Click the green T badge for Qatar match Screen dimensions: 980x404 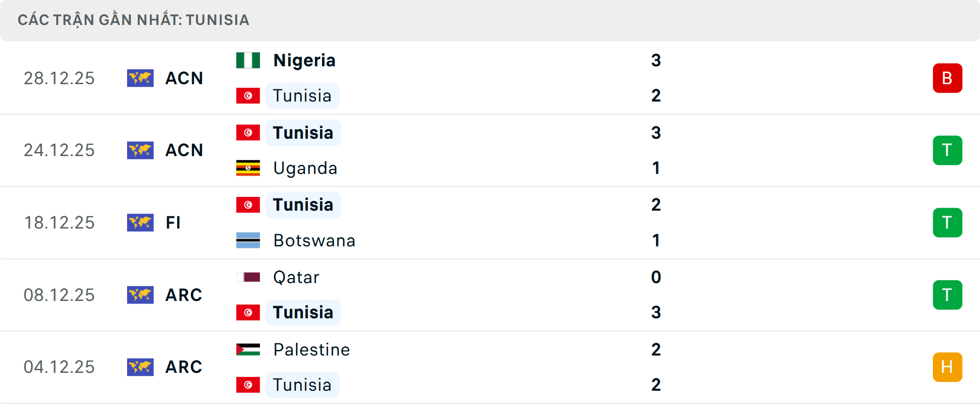[947, 295]
